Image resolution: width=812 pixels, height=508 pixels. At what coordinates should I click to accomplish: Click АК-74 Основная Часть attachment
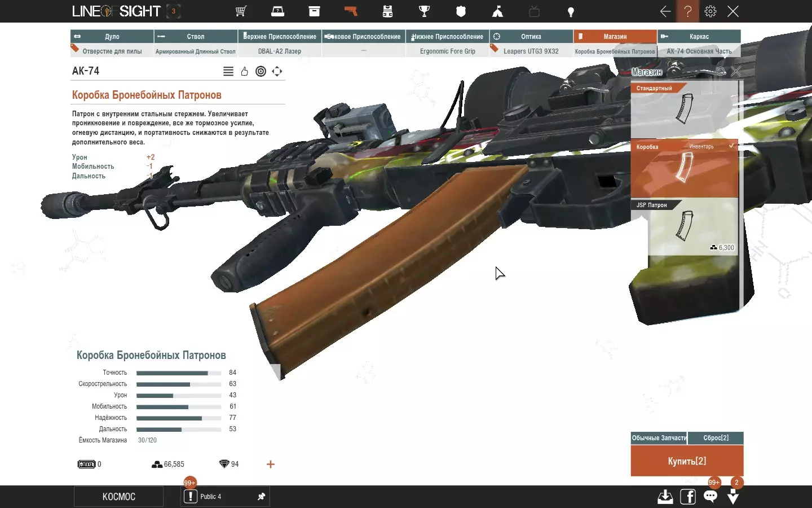[x=699, y=51]
